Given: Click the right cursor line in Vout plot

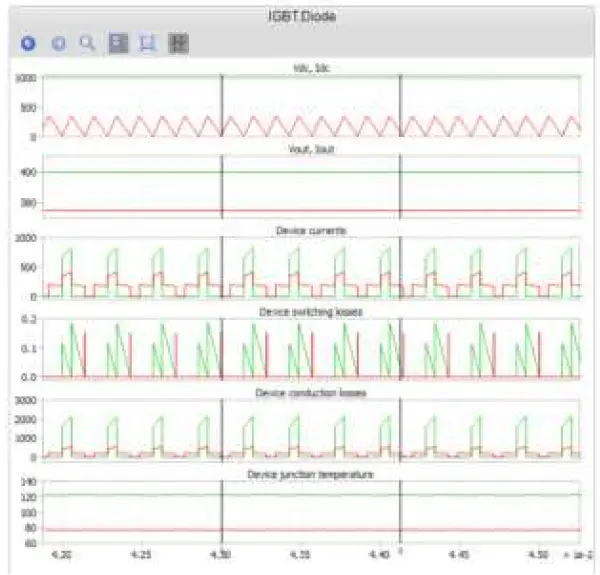Looking at the screenshot, I should click(x=400, y=187).
